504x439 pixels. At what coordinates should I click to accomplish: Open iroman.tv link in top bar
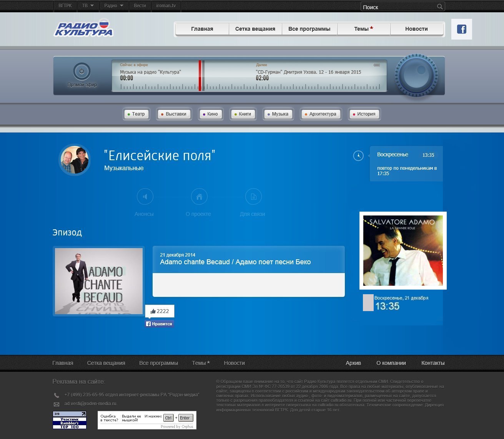(166, 6)
